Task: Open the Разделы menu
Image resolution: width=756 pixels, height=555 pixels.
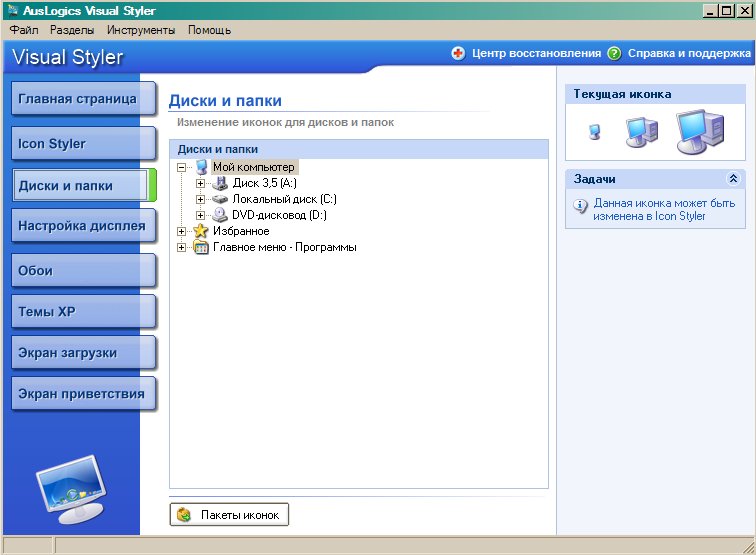Action: [72, 30]
